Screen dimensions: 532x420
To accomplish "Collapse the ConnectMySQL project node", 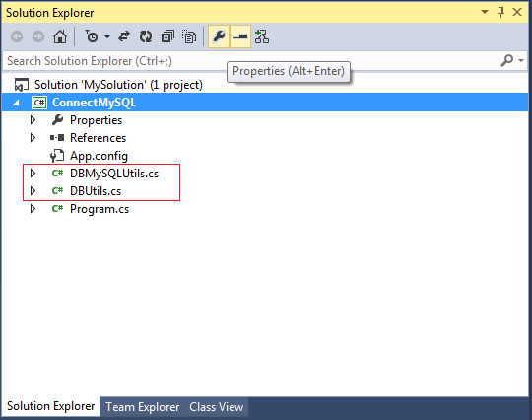I will pos(16,103).
